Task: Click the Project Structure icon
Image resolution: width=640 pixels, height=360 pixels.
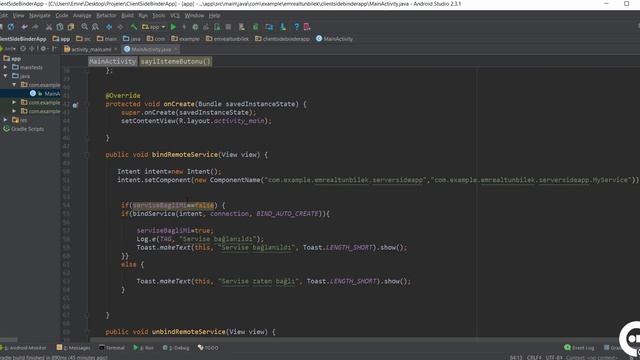Action: click(269, 27)
